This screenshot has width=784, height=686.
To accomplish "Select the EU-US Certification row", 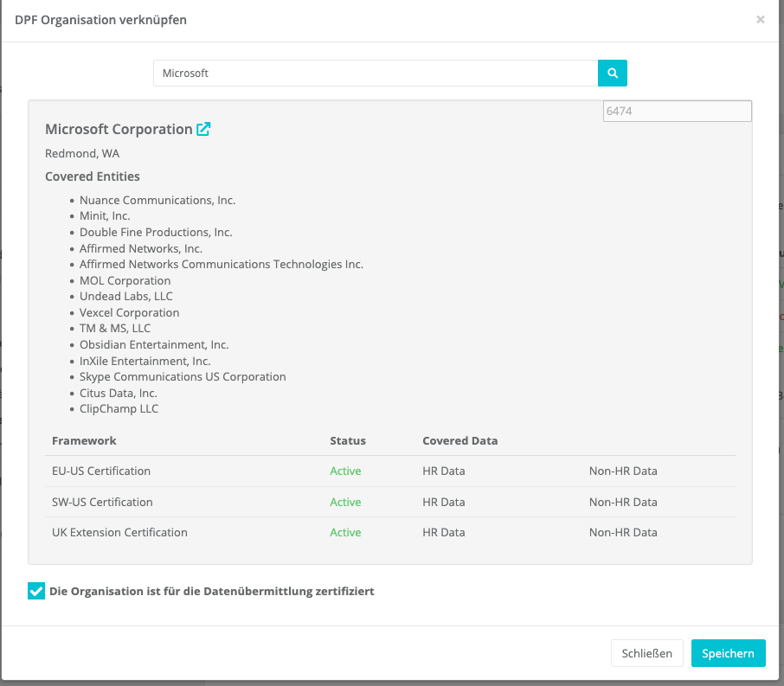I will 101,471.
